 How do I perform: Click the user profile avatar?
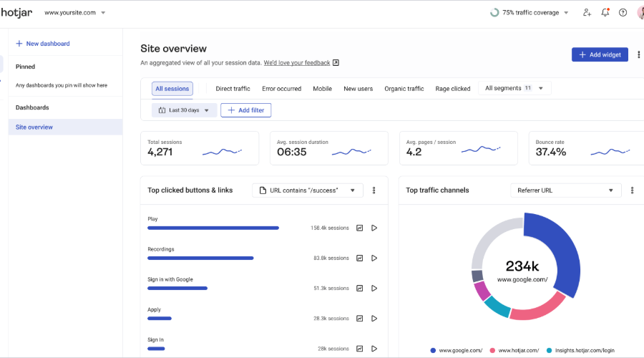(x=640, y=12)
